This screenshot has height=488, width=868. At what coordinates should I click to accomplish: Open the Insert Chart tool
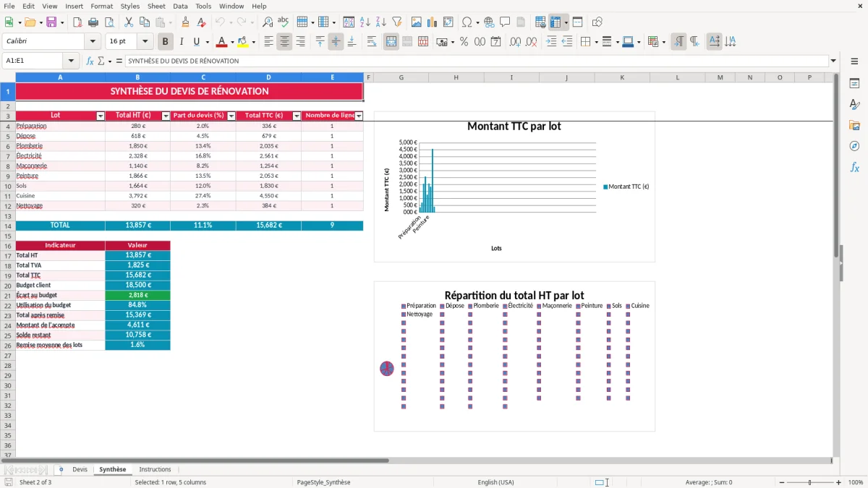(432, 22)
